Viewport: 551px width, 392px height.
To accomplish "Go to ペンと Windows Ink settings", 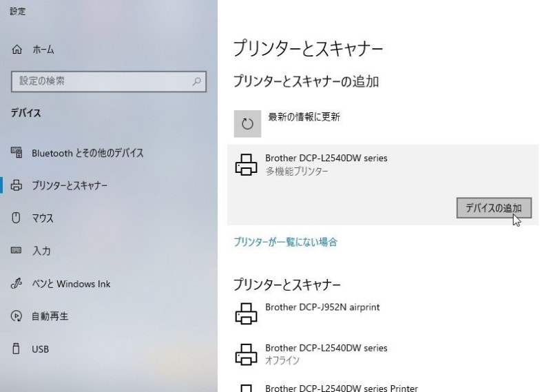I will (71, 284).
